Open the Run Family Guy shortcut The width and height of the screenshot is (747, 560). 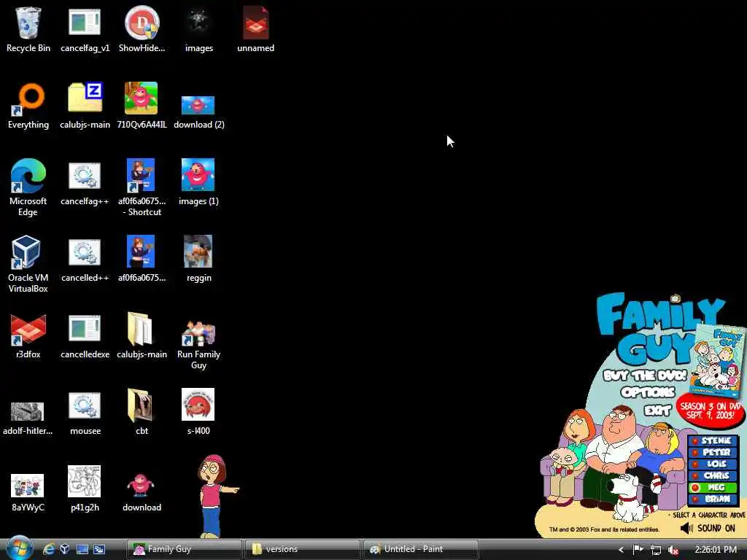[x=198, y=345]
